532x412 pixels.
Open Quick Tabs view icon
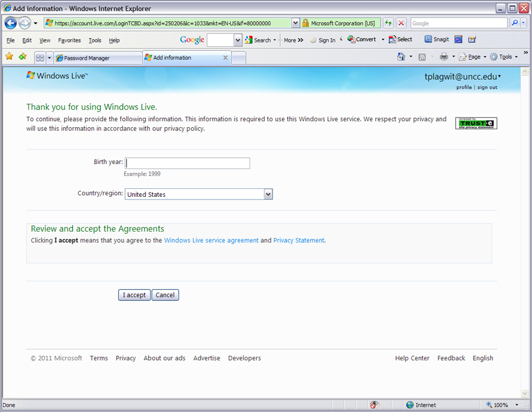pyautogui.click(x=40, y=58)
